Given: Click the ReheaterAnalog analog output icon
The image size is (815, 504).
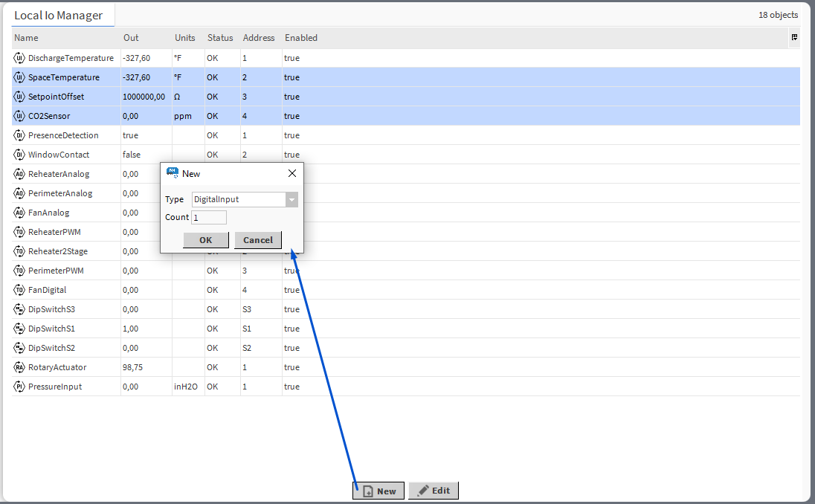Looking at the screenshot, I should point(19,174).
